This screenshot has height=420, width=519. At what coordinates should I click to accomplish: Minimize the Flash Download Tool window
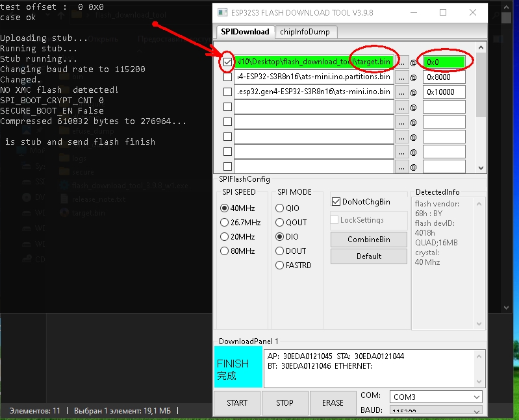[x=414, y=12]
